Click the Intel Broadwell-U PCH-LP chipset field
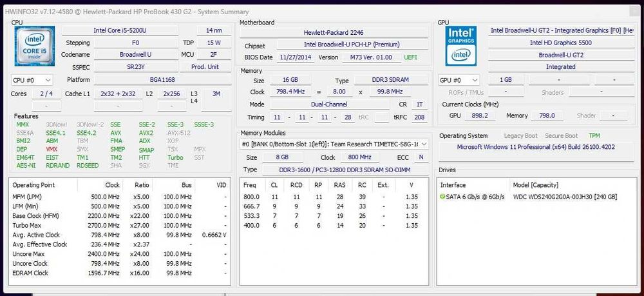 pos(352,44)
